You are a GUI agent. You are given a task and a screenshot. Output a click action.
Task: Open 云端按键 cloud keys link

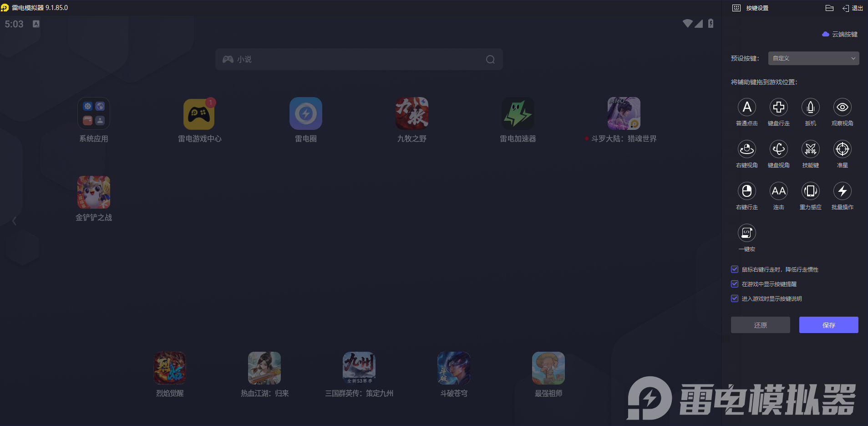(840, 34)
